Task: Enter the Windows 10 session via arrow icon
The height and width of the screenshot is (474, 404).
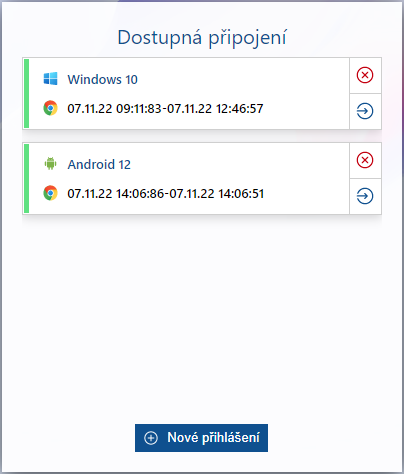Action: tap(365, 111)
